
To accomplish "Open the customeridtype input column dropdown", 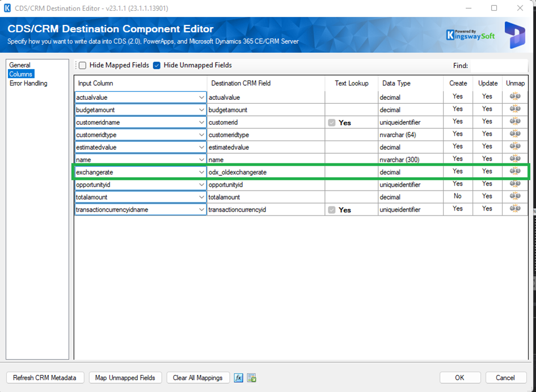I will pyautogui.click(x=201, y=134).
